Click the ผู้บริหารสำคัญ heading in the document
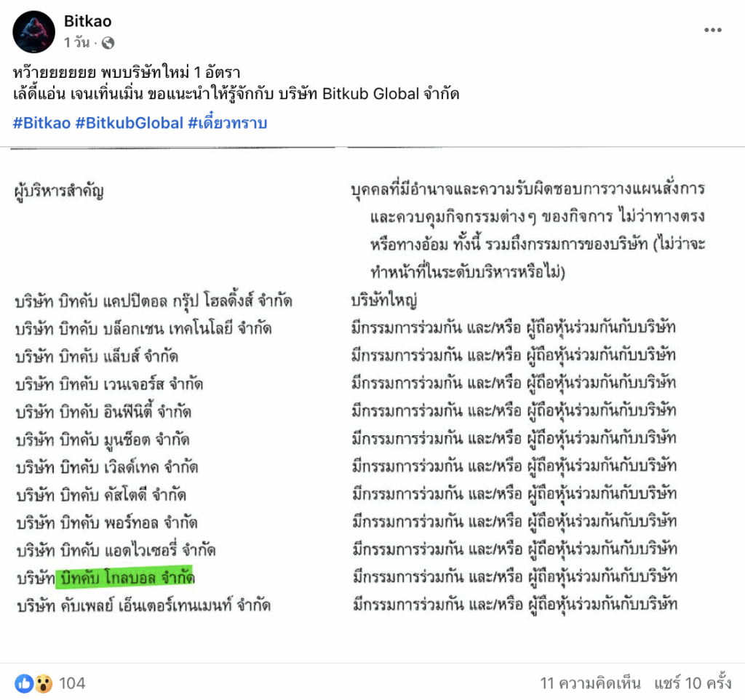 tap(60, 192)
